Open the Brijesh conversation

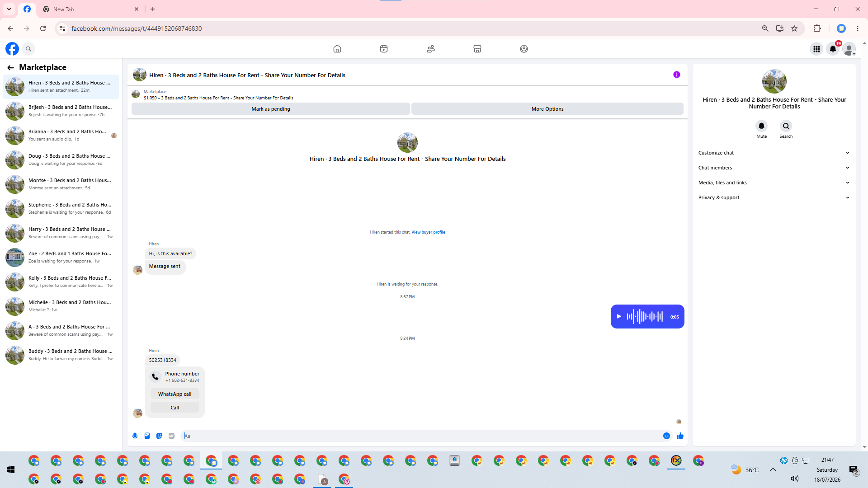61,111
